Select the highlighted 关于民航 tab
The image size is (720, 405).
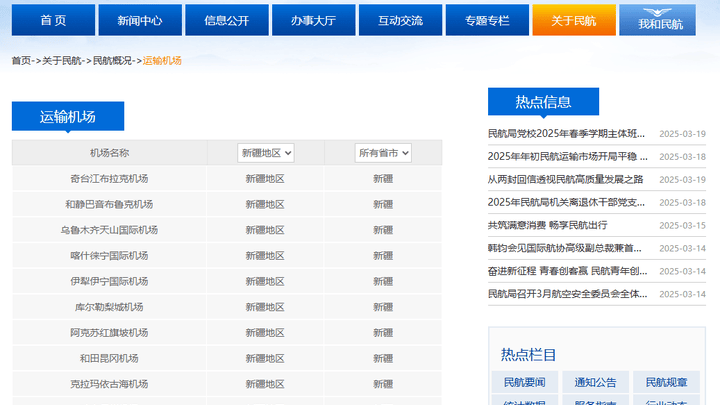(574, 20)
